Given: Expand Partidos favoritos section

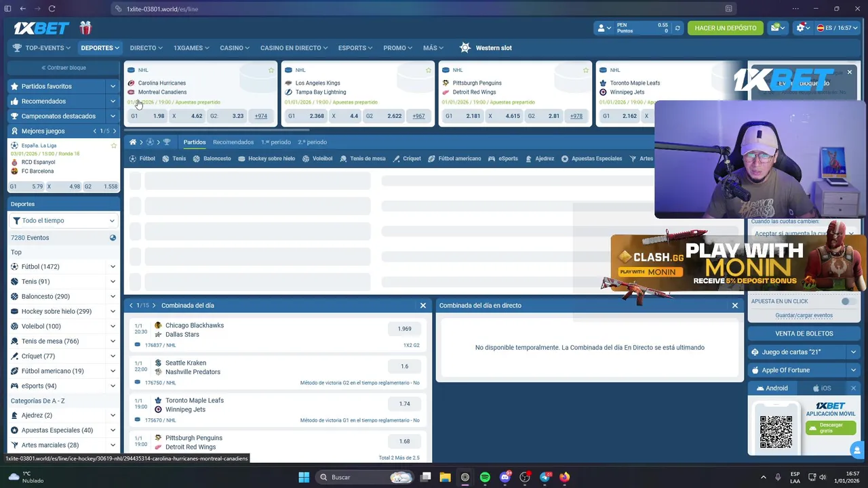Looking at the screenshot, I should (x=113, y=86).
